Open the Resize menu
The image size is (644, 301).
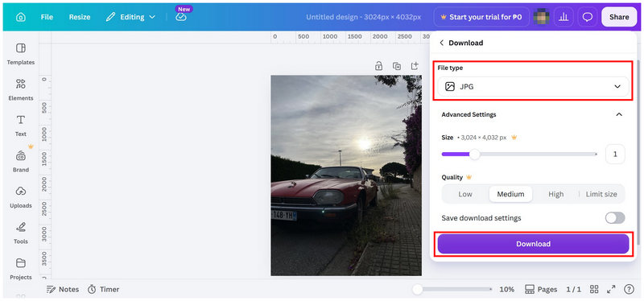point(80,17)
